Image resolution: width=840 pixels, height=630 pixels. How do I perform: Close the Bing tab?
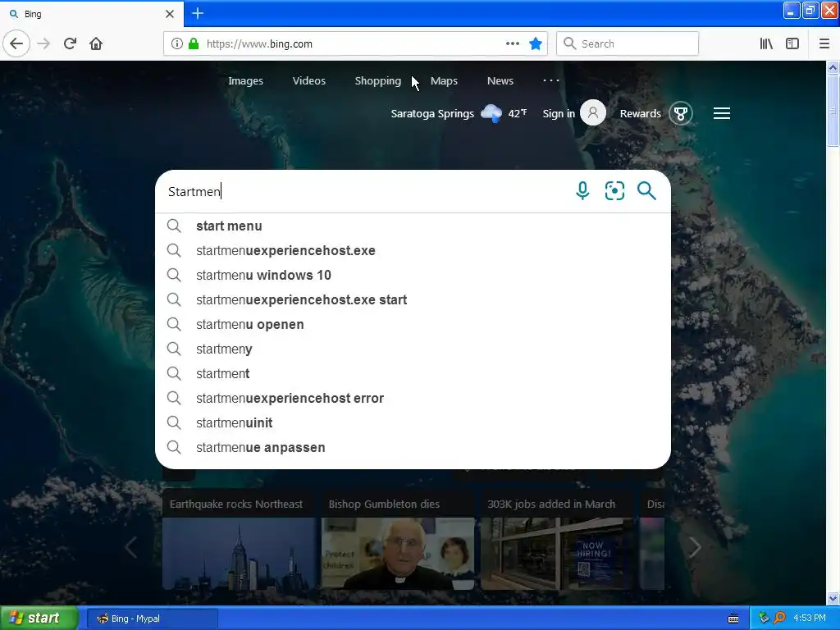point(170,14)
